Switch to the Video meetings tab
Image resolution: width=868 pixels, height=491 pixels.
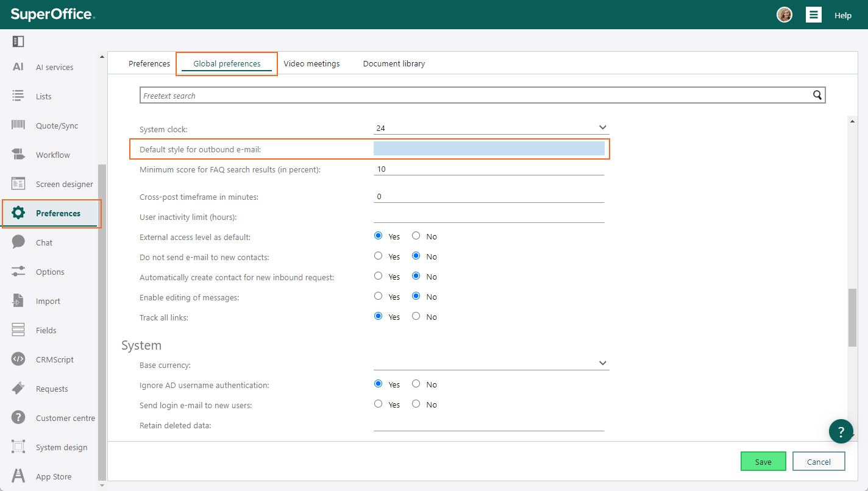point(311,63)
